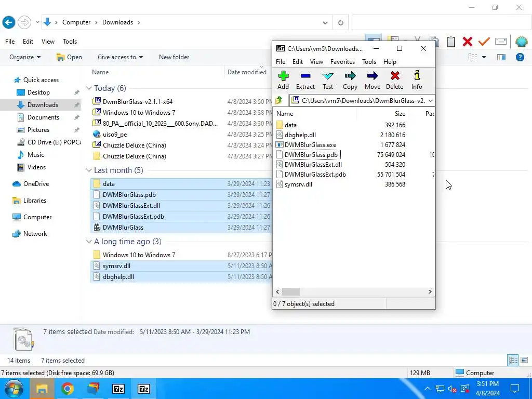
Task: Click the Explorer search box
Action: point(442,22)
